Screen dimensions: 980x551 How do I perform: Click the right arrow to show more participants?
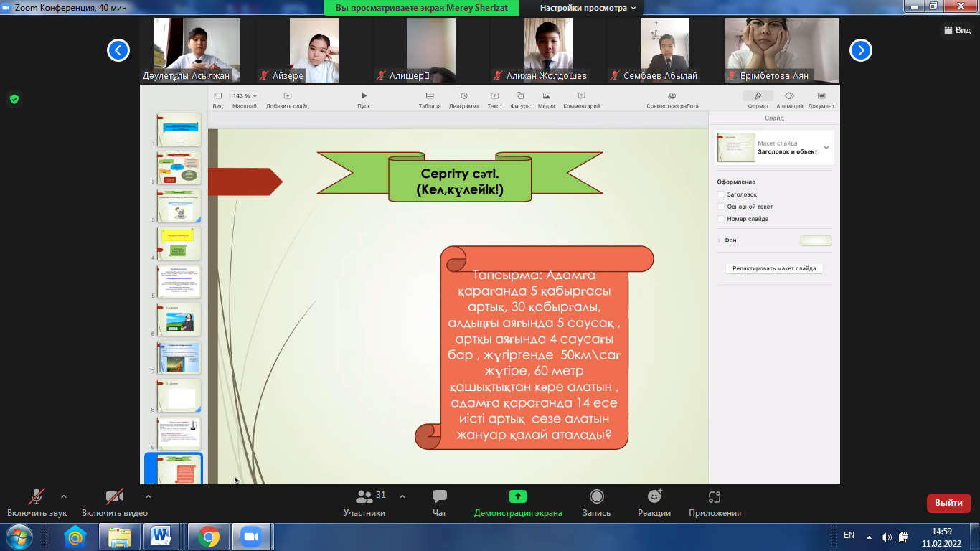point(860,50)
